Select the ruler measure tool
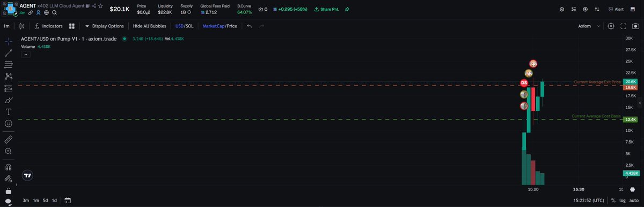644x207 pixels. click(x=9, y=139)
